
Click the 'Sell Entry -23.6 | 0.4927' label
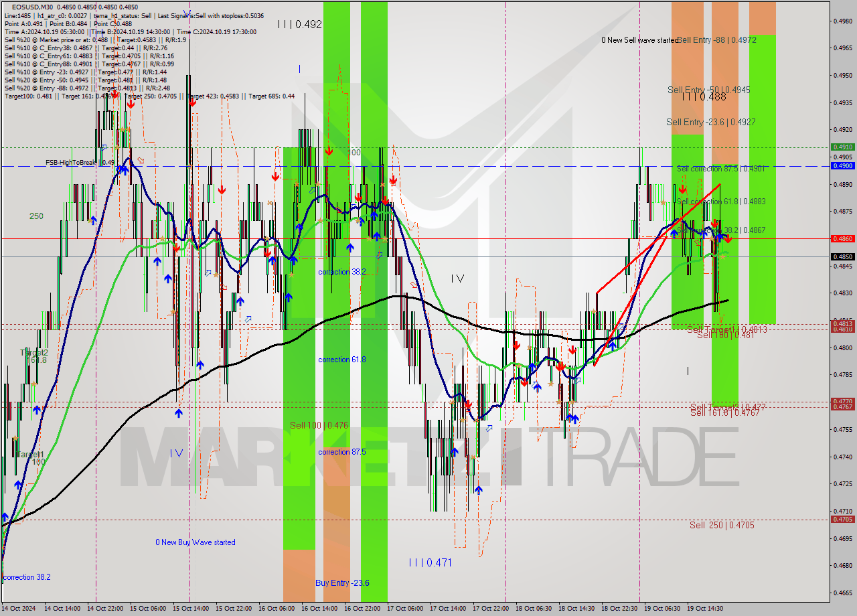[711, 122]
